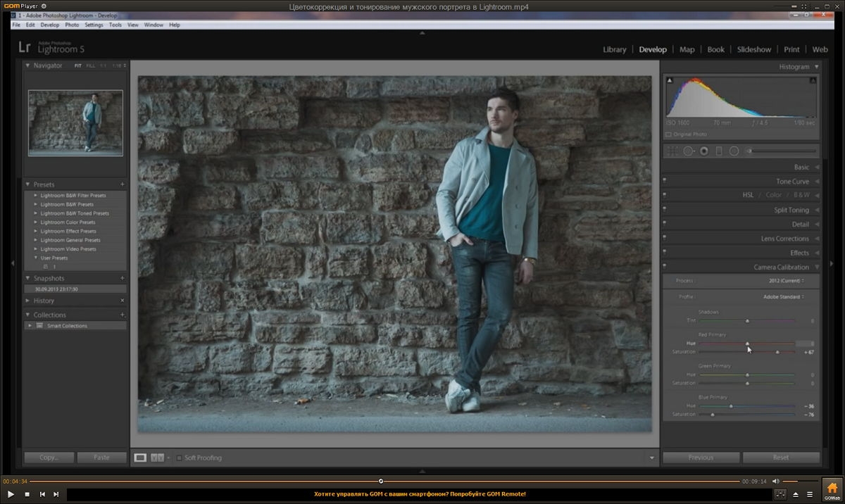845x504 pixels.
Task: Open the Settings menu
Action: pos(94,25)
